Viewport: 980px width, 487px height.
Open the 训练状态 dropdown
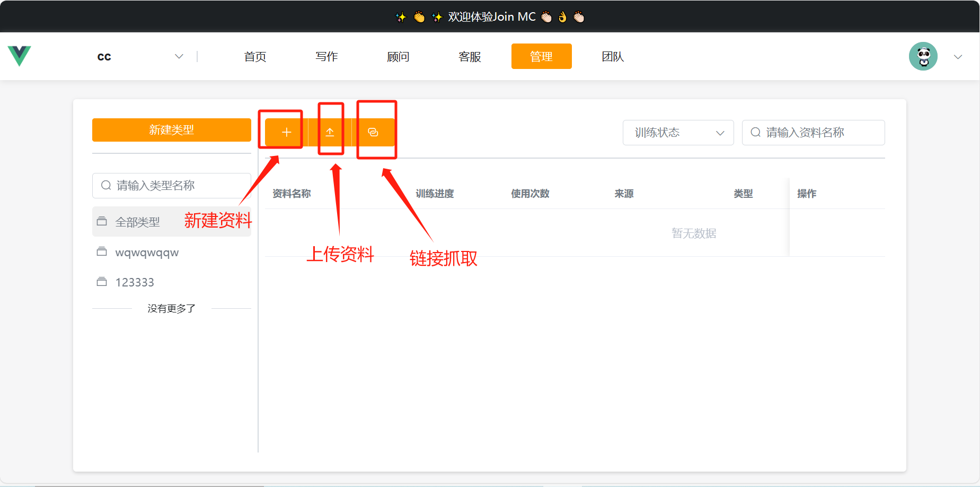click(x=678, y=133)
